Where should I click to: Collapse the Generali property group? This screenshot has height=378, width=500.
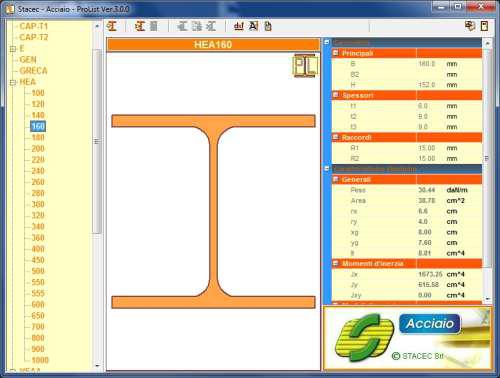point(336,179)
